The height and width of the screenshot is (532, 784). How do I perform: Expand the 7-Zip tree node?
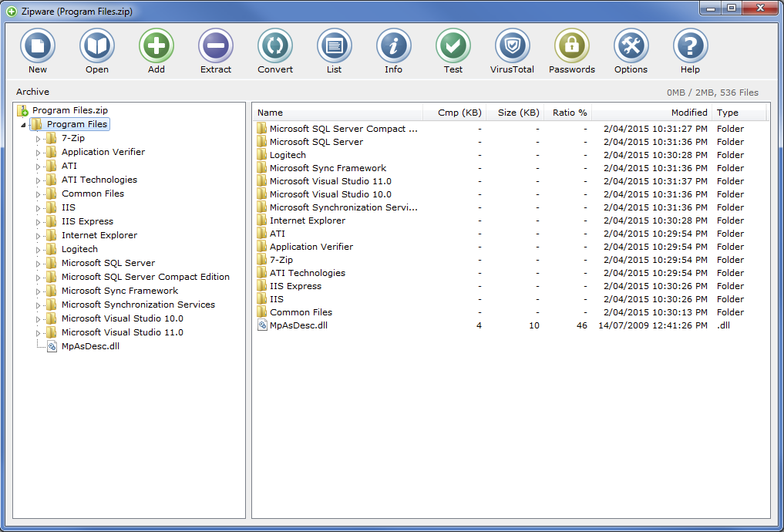(38, 139)
